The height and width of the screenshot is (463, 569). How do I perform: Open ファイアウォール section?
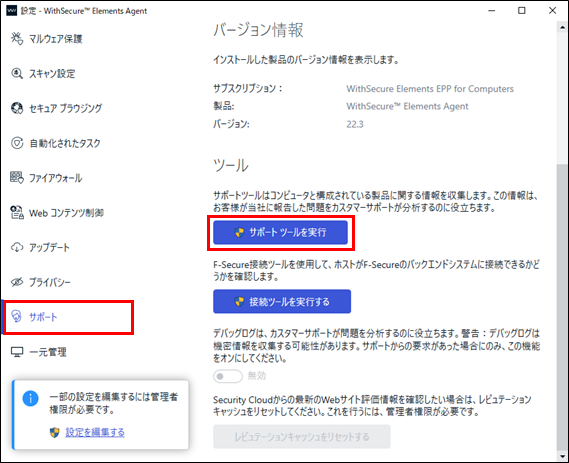pyautogui.click(x=56, y=178)
